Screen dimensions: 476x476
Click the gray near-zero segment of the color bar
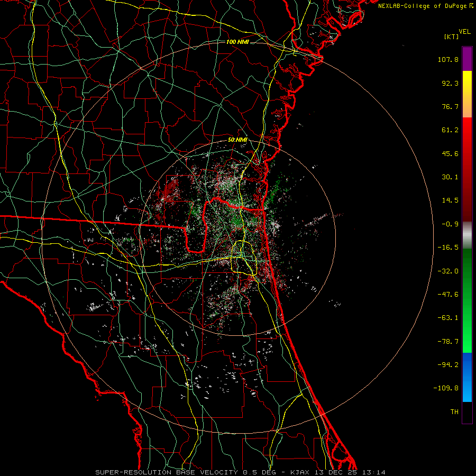point(467,235)
